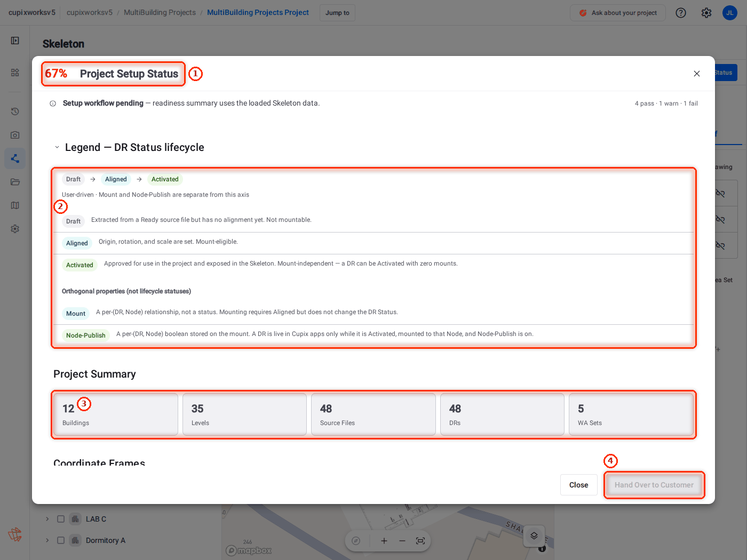Click the map compass reset icon
The width and height of the screenshot is (747, 560).
tap(356, 541)
